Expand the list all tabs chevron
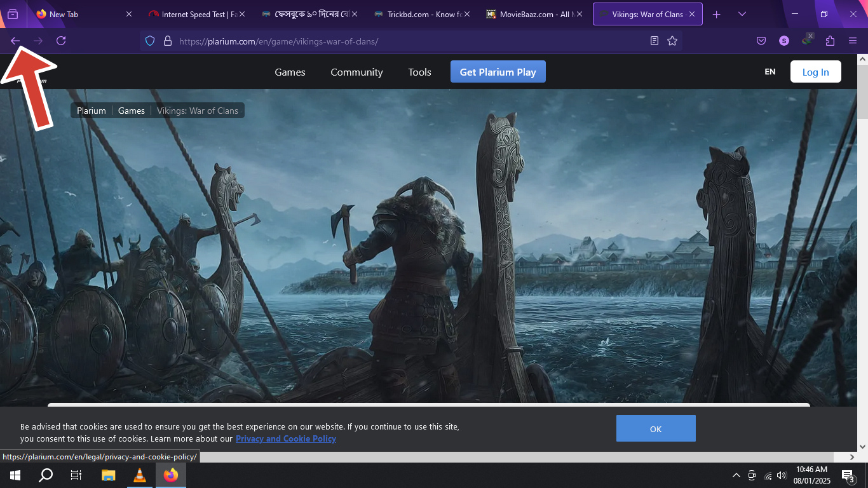This screenshot has width=868, height=488. click(x=742, y=14)
